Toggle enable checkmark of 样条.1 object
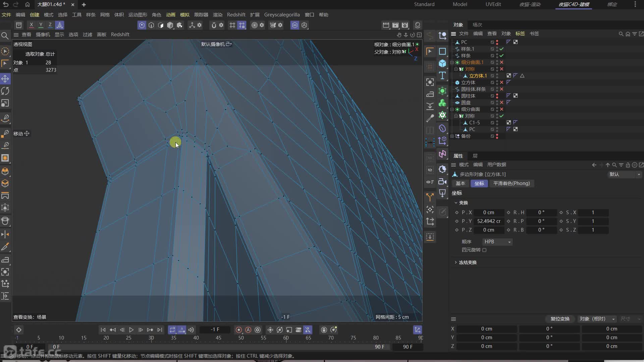The height and width of the screenshot is (362, 644). pyautogui.click(x=501, y=49)
